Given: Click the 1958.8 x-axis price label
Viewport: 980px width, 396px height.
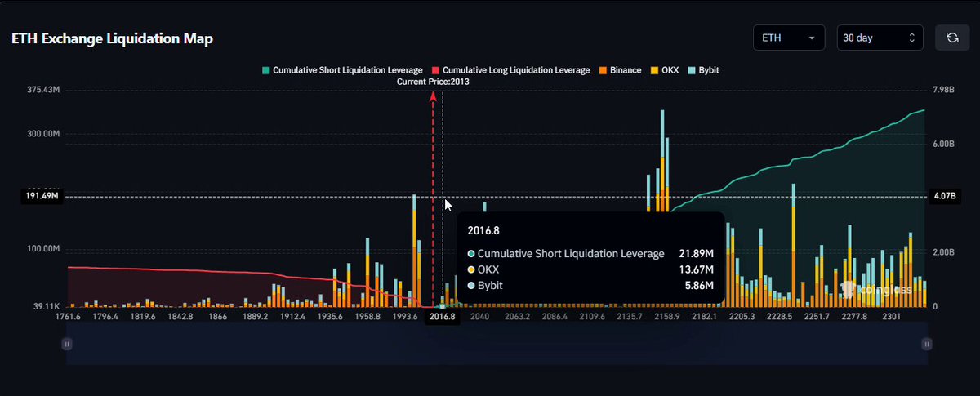Looking at the screenshot, I should click(367, 316).
